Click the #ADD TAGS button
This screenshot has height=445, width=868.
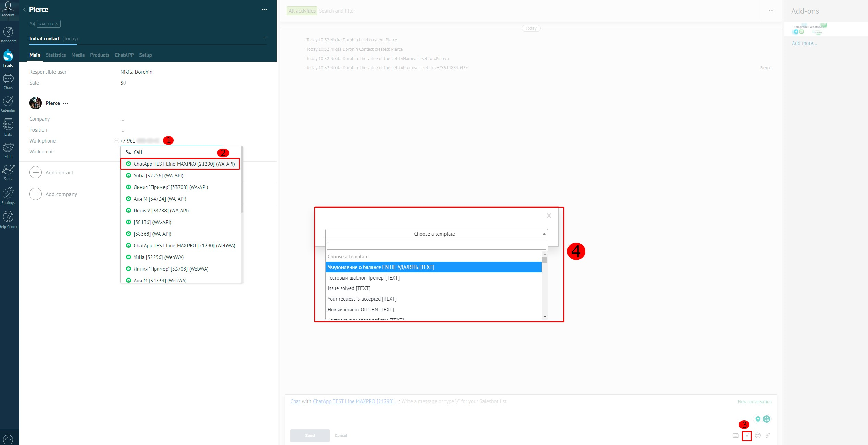(49, 24)
